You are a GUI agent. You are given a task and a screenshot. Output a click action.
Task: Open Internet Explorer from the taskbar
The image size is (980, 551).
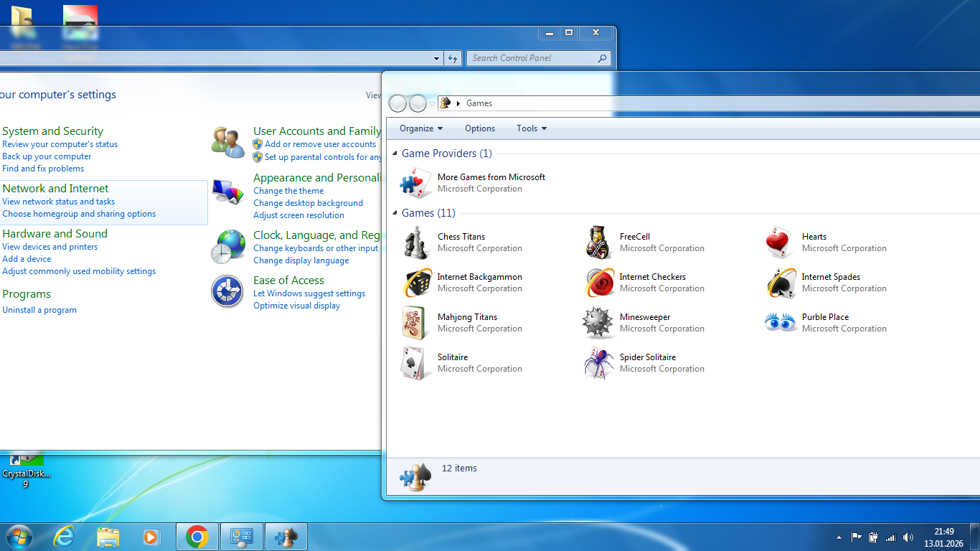(x=65, y=537)
